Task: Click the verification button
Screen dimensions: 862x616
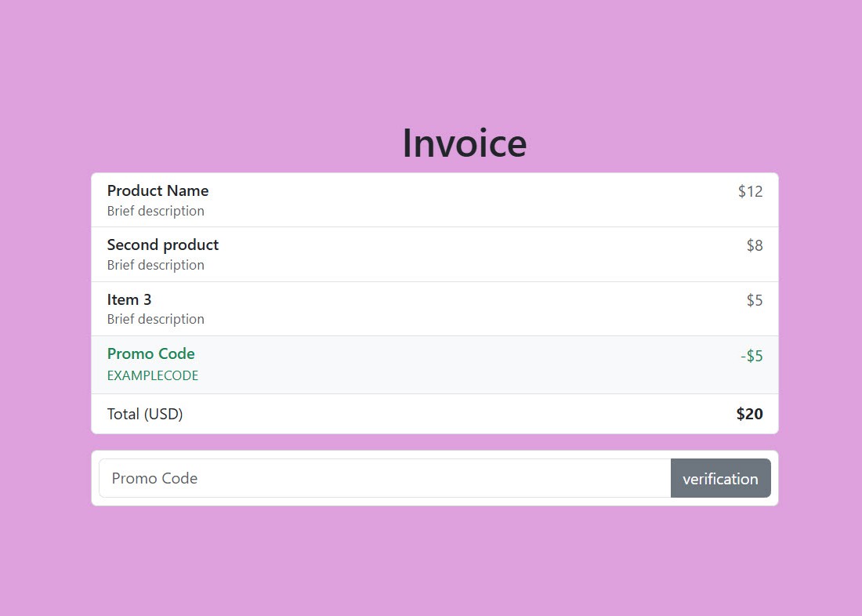Action: point(720,478)
